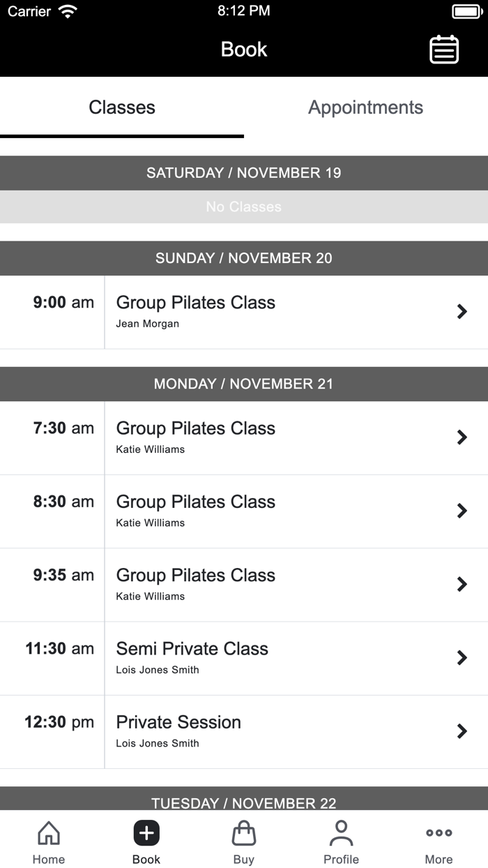The height and width of the screenshot is (868, 488).
Task: Expand the 9:00 am Group Pilates Class details
Action: pyautogui.click(x=462, y=311)
